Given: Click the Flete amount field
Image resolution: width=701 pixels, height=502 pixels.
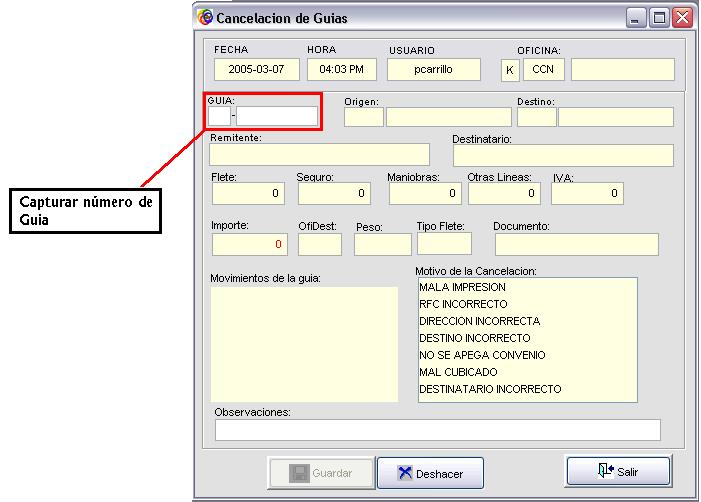Looking at the screenshot, I should pyautogui.click(x=247, y=194).
